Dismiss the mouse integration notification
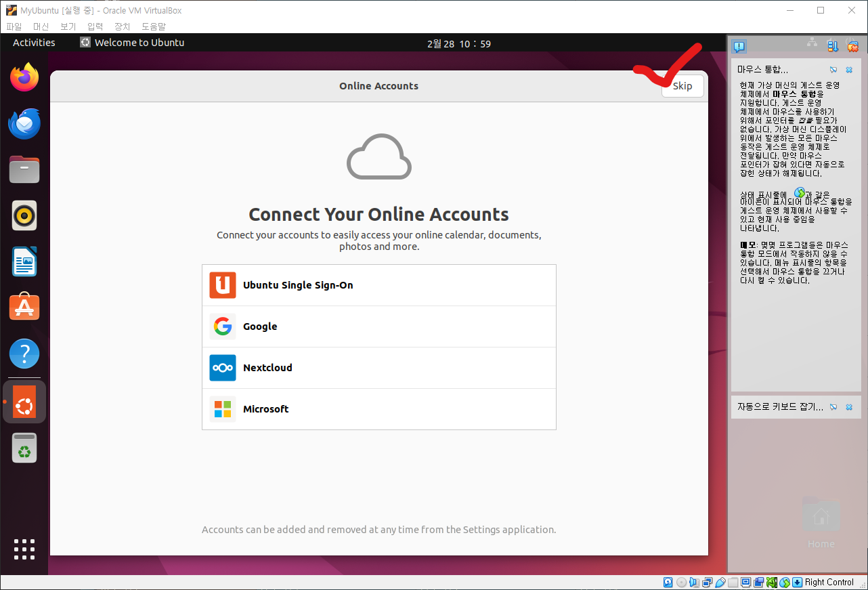The image size is (868, 590). click(849, 70)
